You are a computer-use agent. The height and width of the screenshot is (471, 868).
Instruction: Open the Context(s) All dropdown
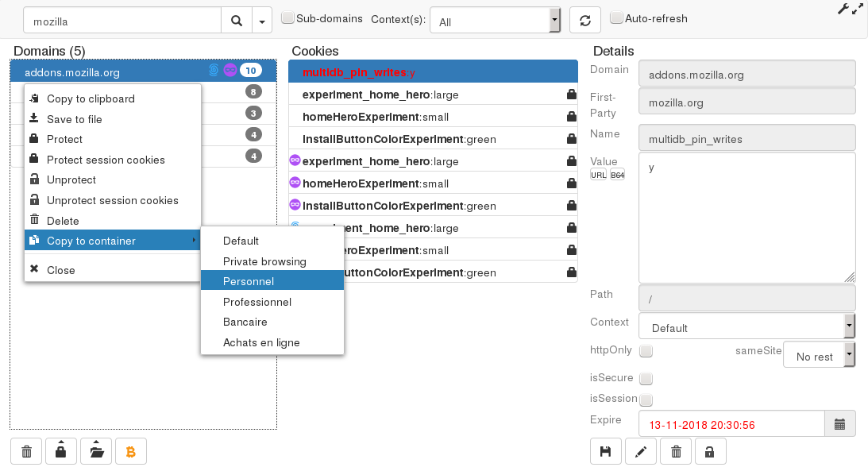click(x=496, y=21)
